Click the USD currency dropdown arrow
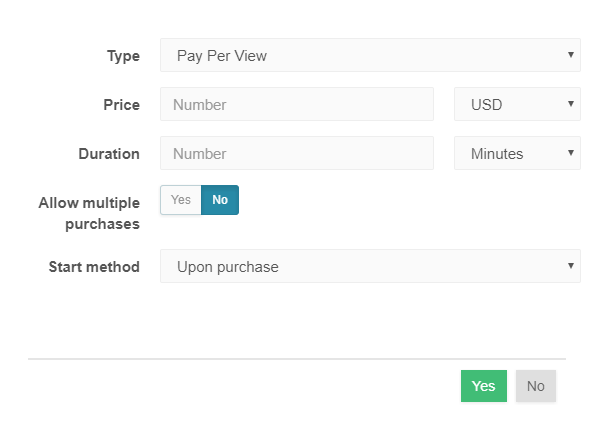594x438 pixels. tap(571, 104)
